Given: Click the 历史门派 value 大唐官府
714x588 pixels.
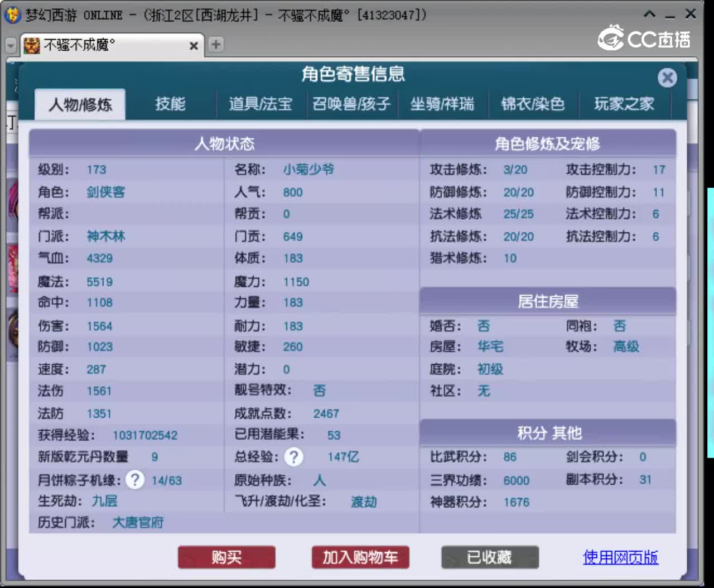Looking at the screenshot, I should pos(138,523).
